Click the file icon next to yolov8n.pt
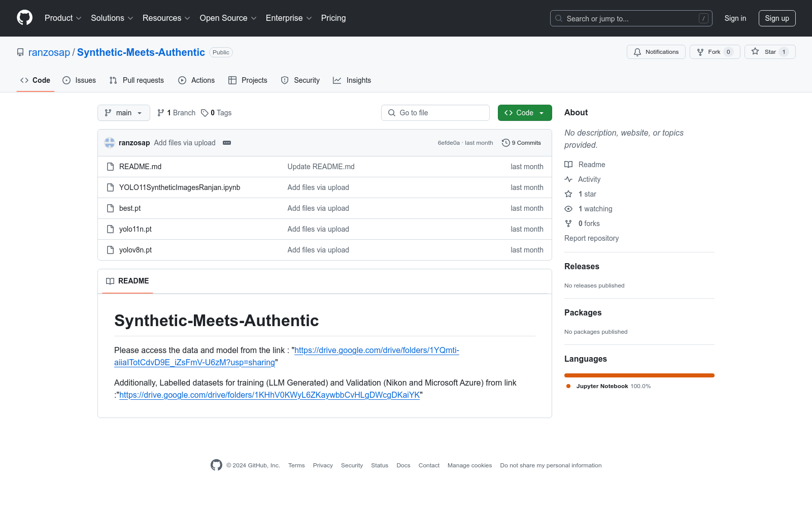The width and height of the screenshot is (812, 508). 110,250
